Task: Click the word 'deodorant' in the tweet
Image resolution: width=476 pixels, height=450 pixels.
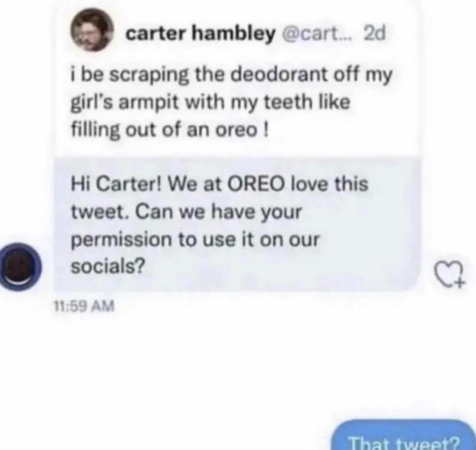Action: click(279, 75)
